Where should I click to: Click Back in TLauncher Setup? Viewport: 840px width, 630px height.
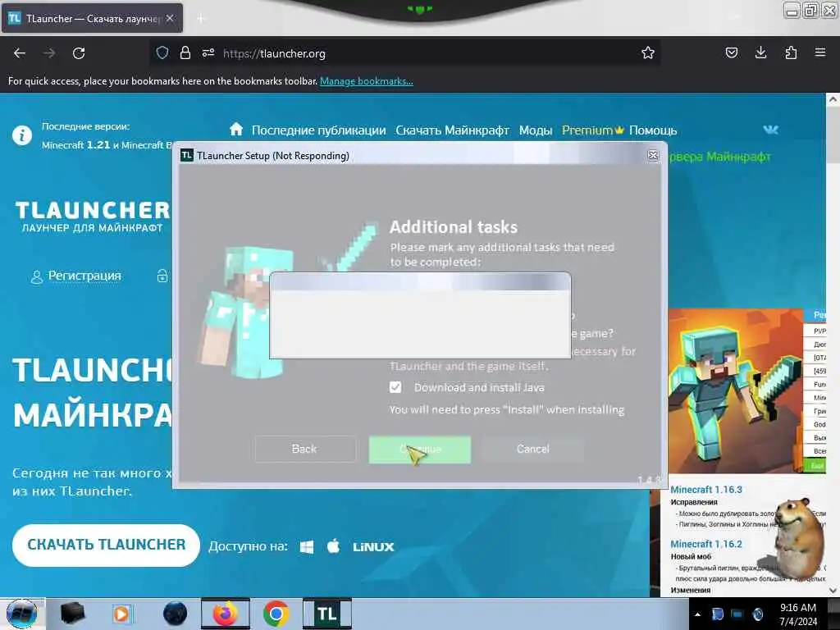point(305,449)
